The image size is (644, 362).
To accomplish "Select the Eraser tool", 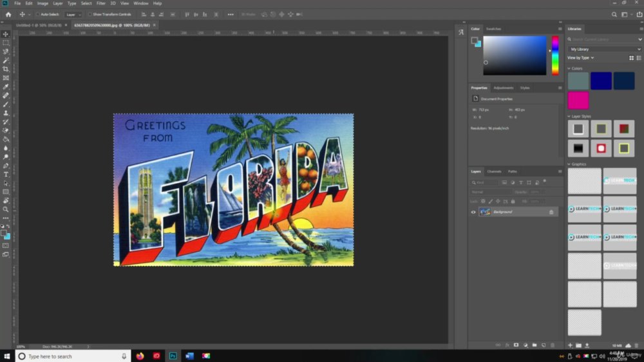I will (6, 131).
